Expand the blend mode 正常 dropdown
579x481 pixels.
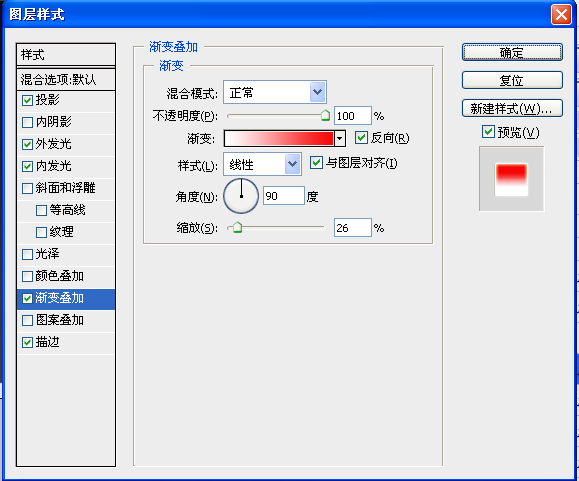318,92
